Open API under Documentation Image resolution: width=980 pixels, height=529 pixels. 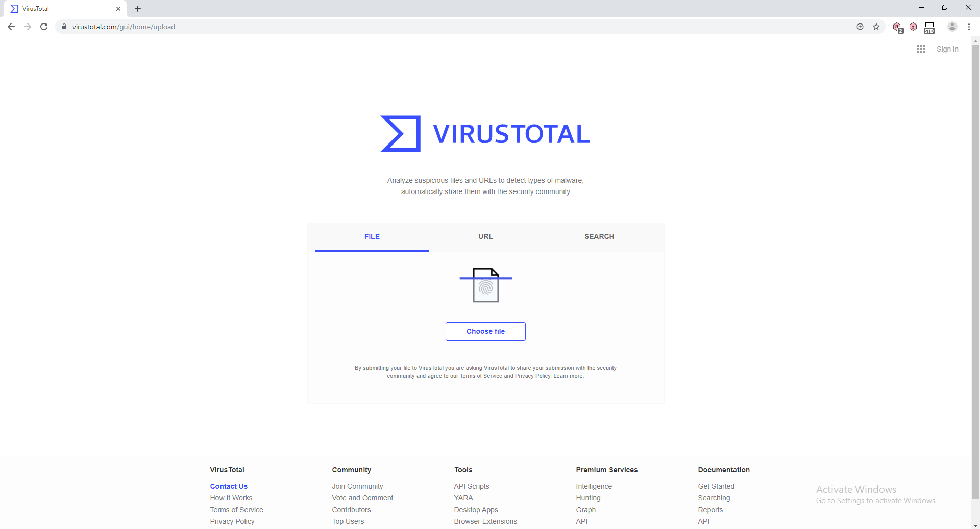(x=704, y=521)
